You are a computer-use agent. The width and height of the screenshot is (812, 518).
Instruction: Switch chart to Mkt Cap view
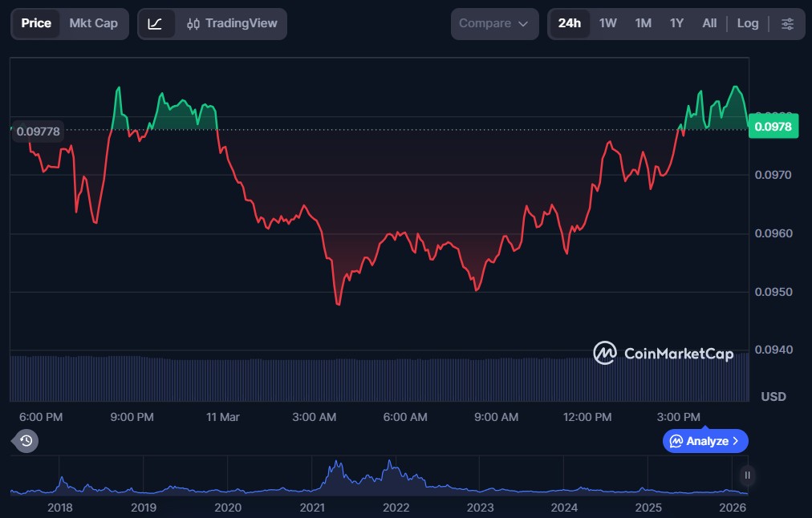pyautogui.click(x=93, y=23)
